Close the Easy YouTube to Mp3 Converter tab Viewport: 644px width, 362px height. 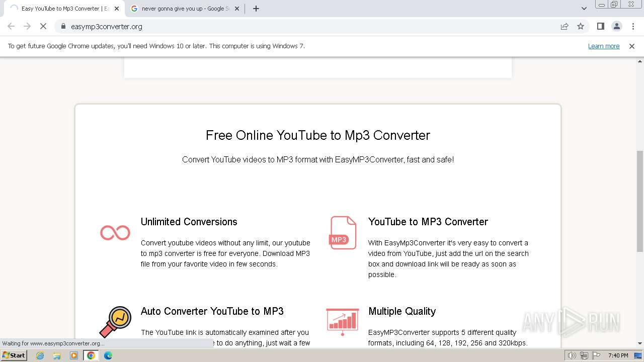(x=117, y=9)
